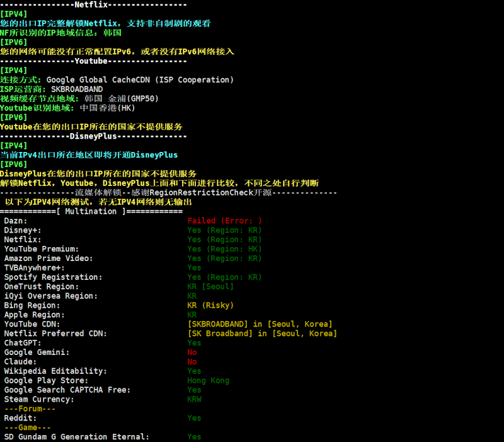
Task: Click the 'Apple Region:' row label
Action: [35, 315]
